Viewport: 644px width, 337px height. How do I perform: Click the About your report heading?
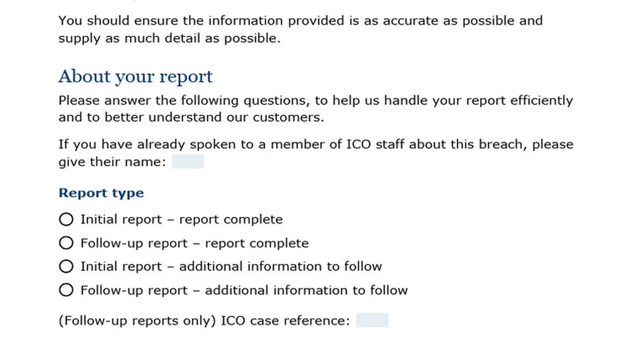tap(135, 77)
